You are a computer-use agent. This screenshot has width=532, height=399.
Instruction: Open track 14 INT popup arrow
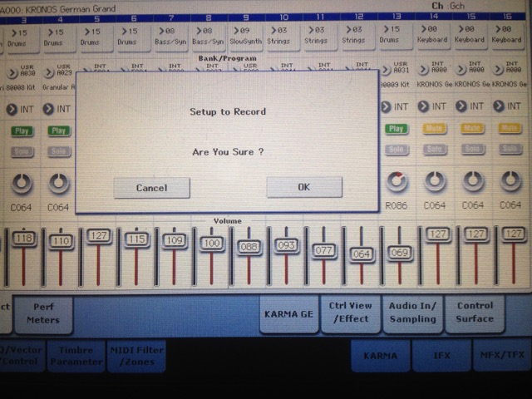(x=423, y=106)
